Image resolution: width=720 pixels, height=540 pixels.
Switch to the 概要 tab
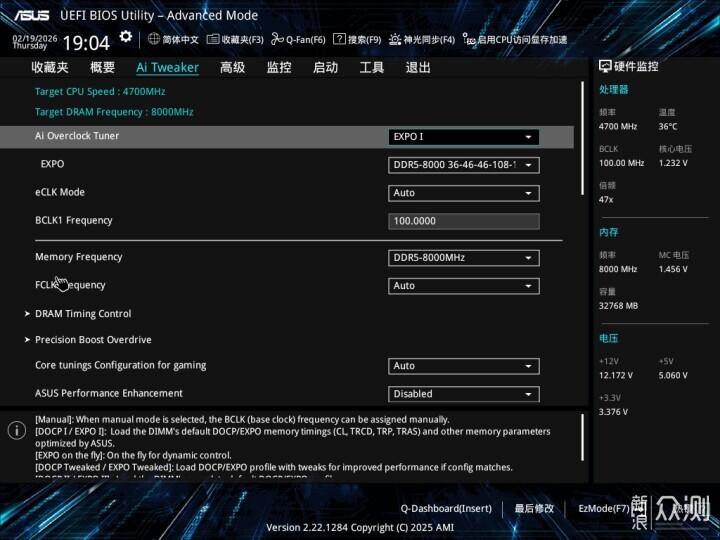coord(102,68)
